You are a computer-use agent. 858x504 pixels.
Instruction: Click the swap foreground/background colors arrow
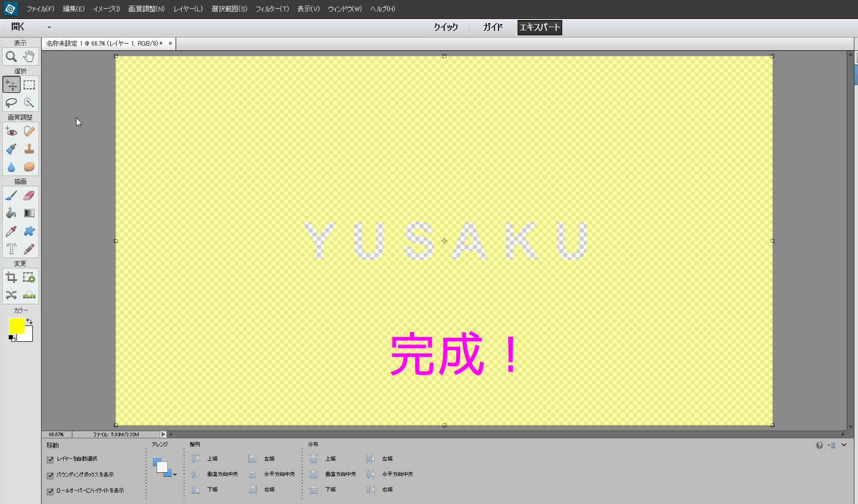tap(30, 321)
